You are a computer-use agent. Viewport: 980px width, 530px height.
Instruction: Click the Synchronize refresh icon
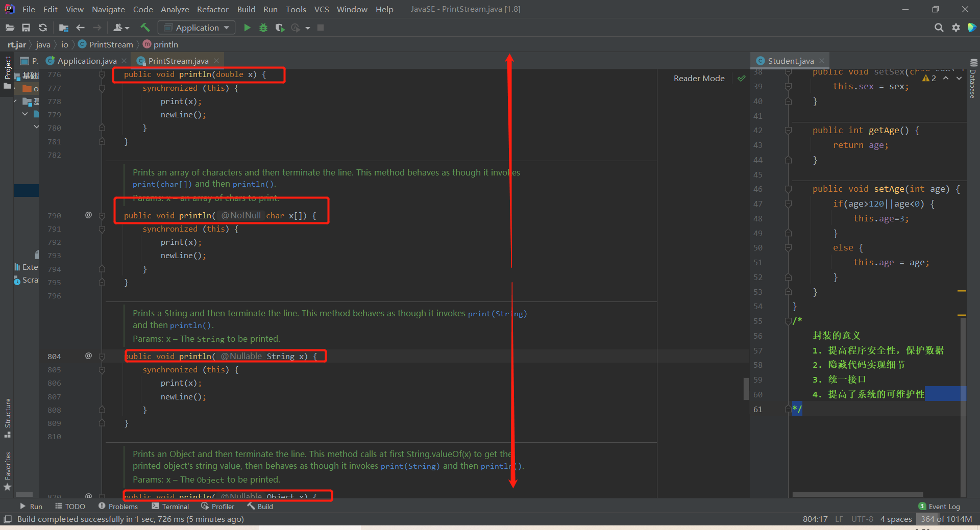pos(43,28)
